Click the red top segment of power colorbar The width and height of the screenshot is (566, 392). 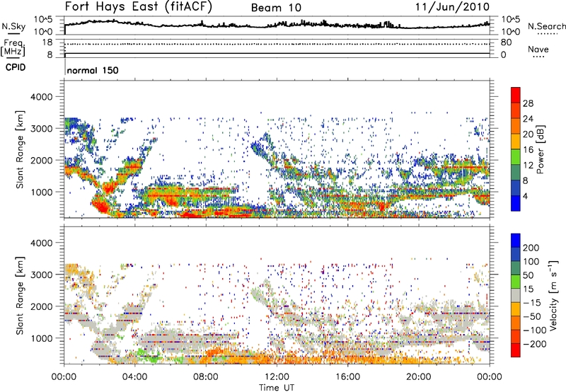[x=516, y=96]
